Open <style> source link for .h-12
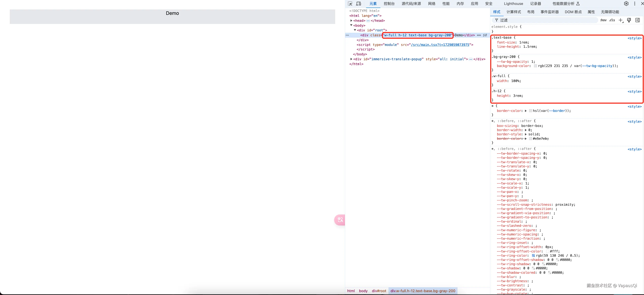The width and height of the screenshot is (644, 295). pos(635,91)
